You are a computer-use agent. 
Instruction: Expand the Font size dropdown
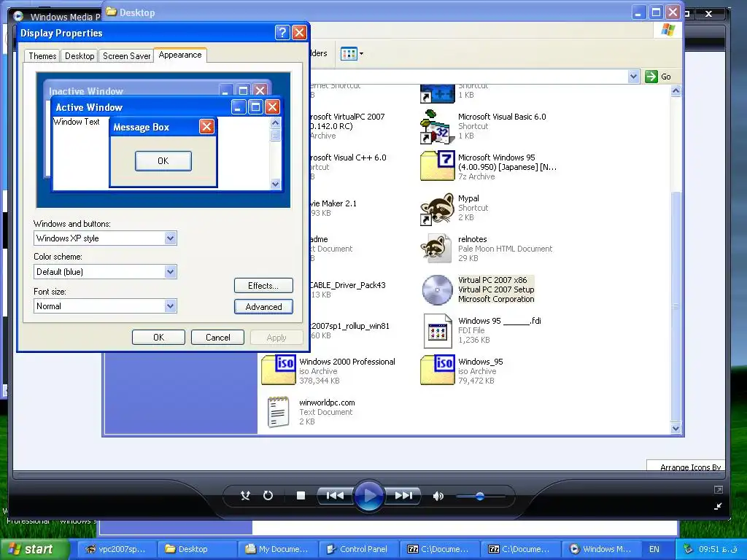point(170,306)
